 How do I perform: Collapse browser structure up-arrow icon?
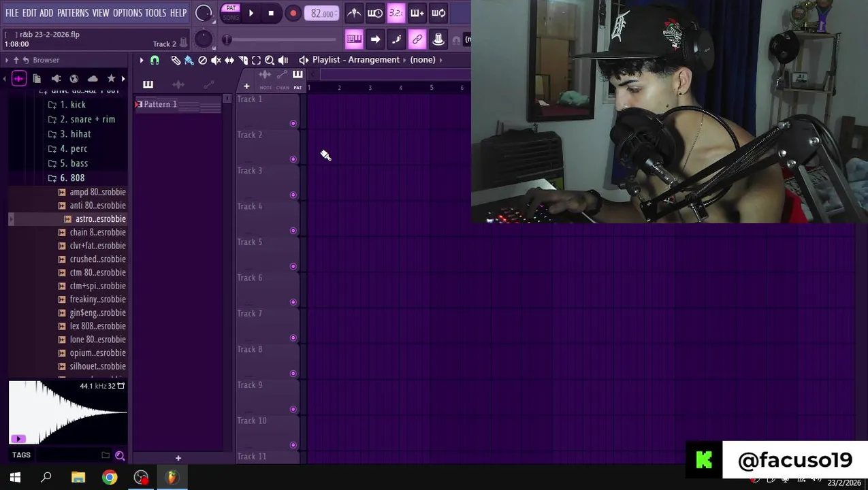coord(16,60)
